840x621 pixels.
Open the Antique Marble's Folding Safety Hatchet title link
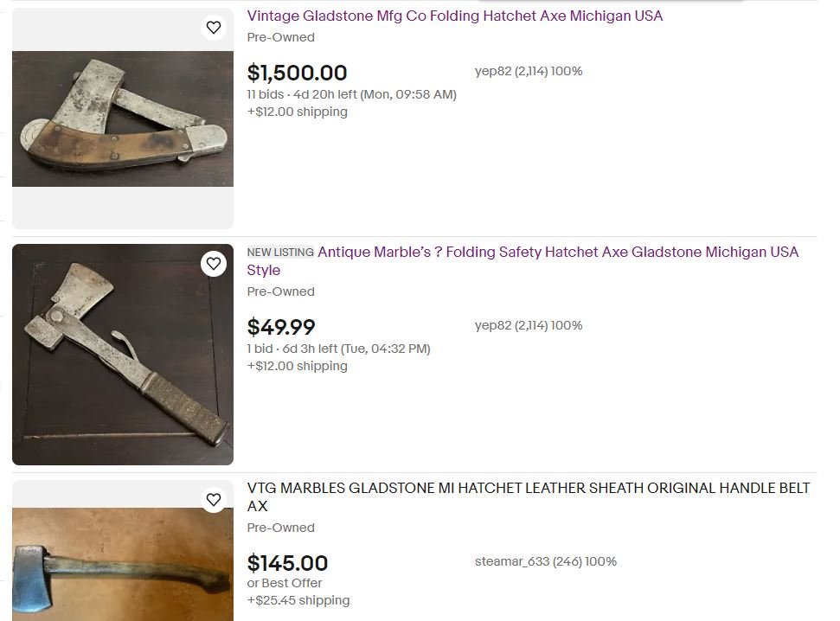pyautogui.click(x=523, y=261)
